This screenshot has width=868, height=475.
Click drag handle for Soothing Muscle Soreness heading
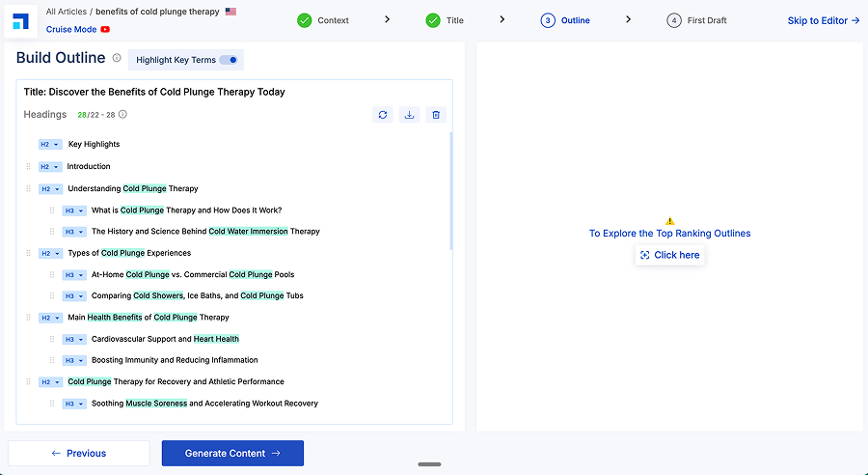pyautogui.click(x=52, y=404)
